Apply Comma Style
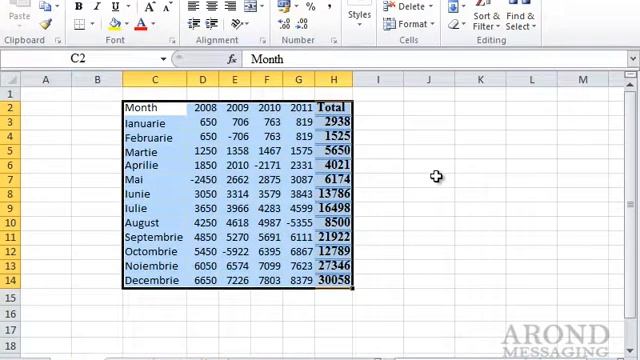The height and width of the screenshot is (360, 640). pos(329,6)
